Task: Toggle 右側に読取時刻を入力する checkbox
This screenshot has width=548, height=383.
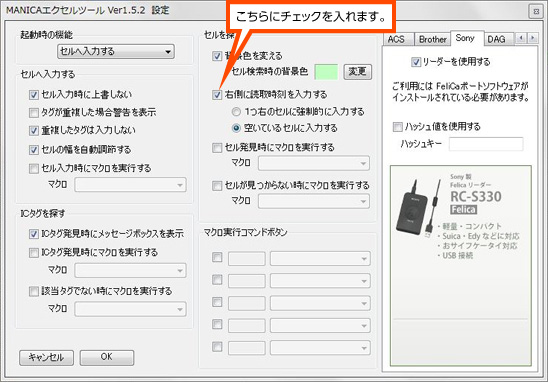Action: tap(217, 95)
